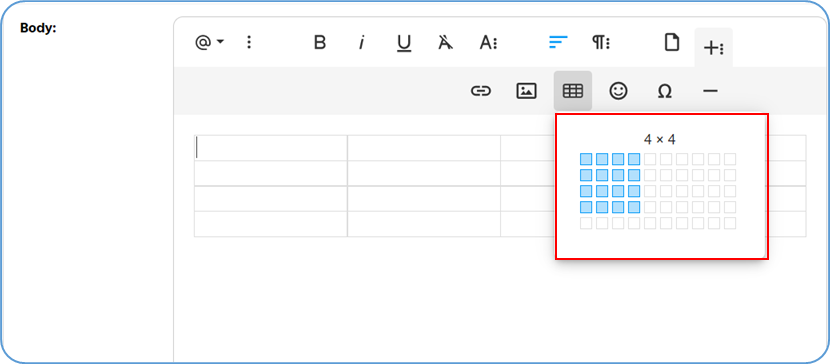Select first cell in table grid picker
The width and height of the screenshot is (830, 364).
(586, 159)
